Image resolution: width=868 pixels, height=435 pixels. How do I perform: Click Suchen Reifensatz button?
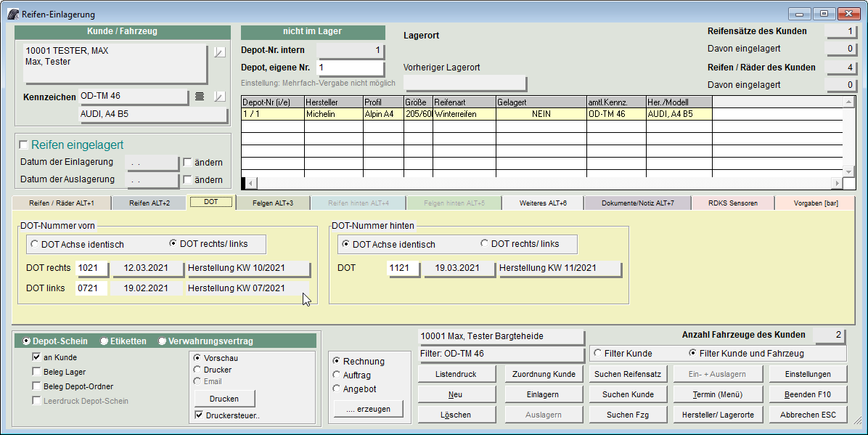628,374
